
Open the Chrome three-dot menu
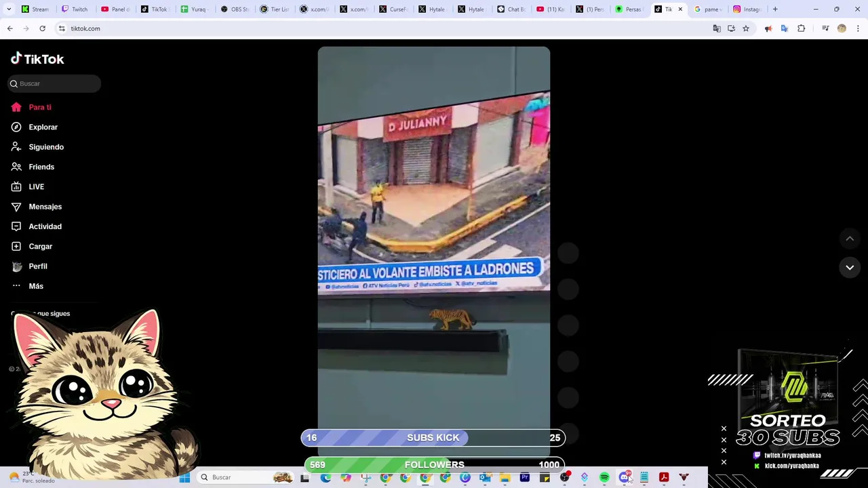tap(858, 28)
